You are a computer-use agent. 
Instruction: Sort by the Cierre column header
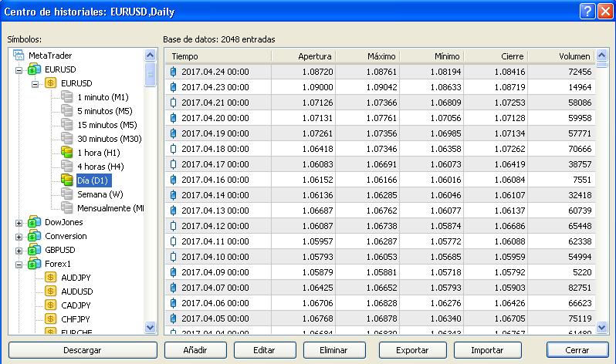(x=496, y=56)
